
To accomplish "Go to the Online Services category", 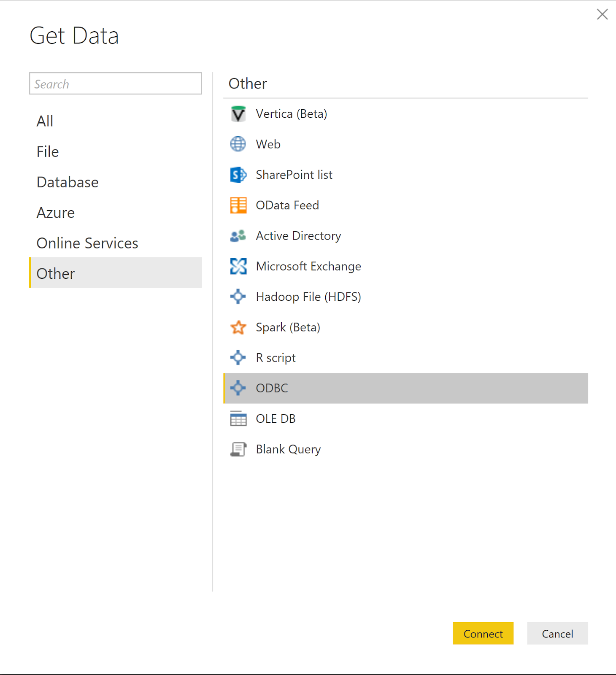I will [x=87, y=243].
